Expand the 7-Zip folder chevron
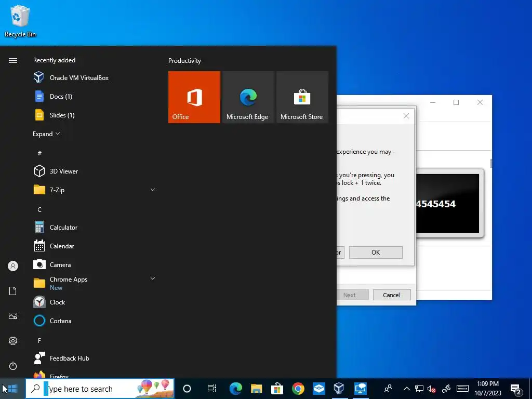532x399 pixels. pyautogui.click(x=153, y=190)
